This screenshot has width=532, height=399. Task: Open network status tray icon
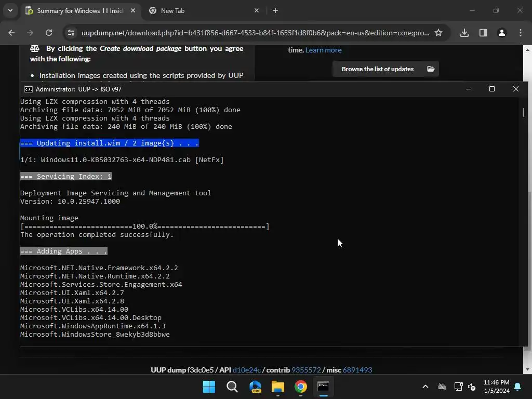(458, 387)
